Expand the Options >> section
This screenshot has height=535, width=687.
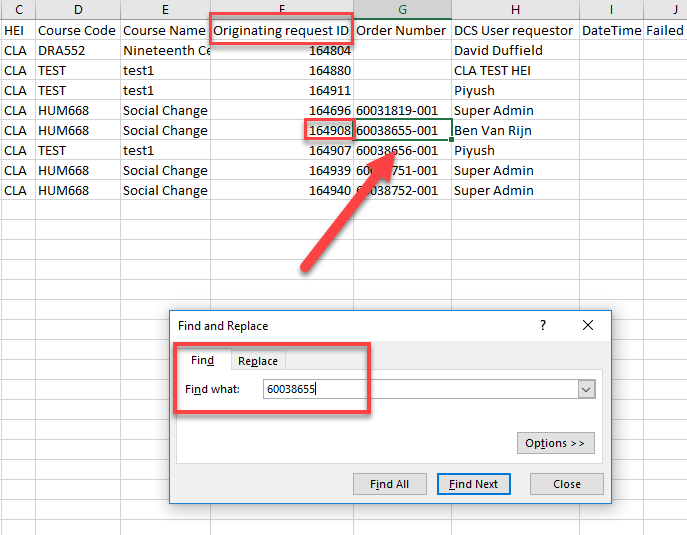[x=556, y=443]
